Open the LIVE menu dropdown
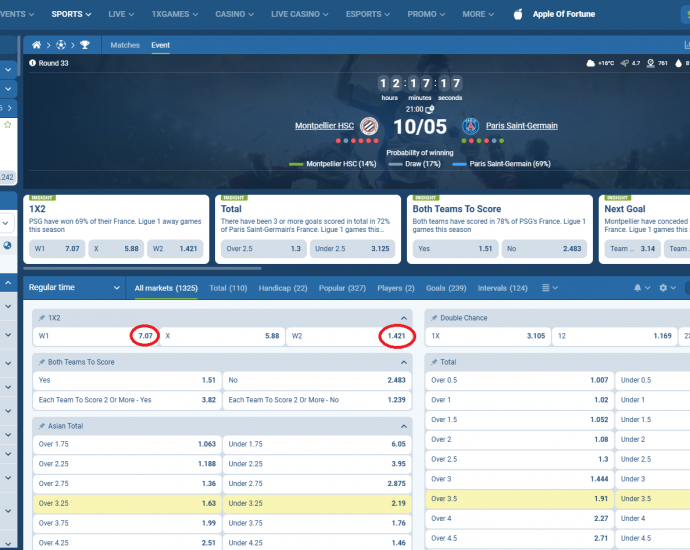 click(x=121, y=14)
